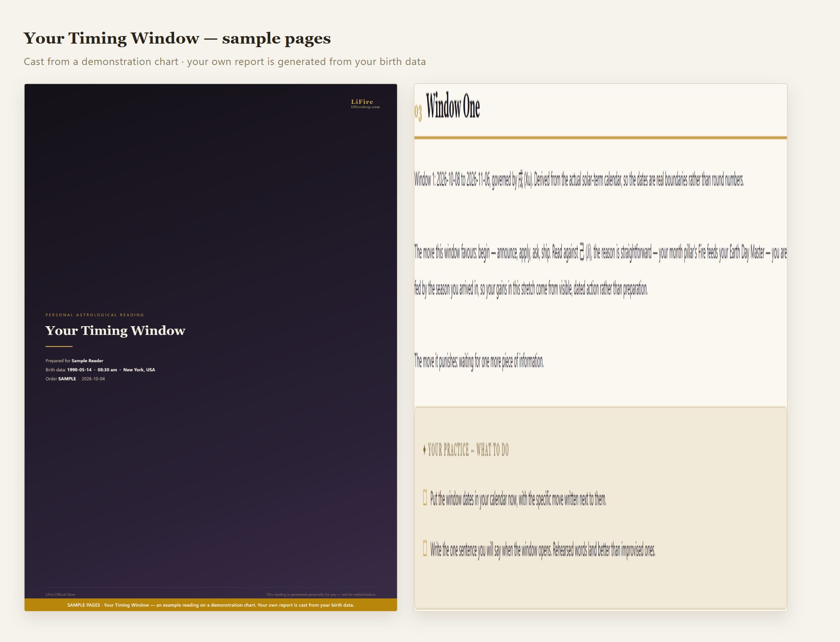
Task: Click the cover title 'Your Timing Window'
Action: [x=115, y=331]
